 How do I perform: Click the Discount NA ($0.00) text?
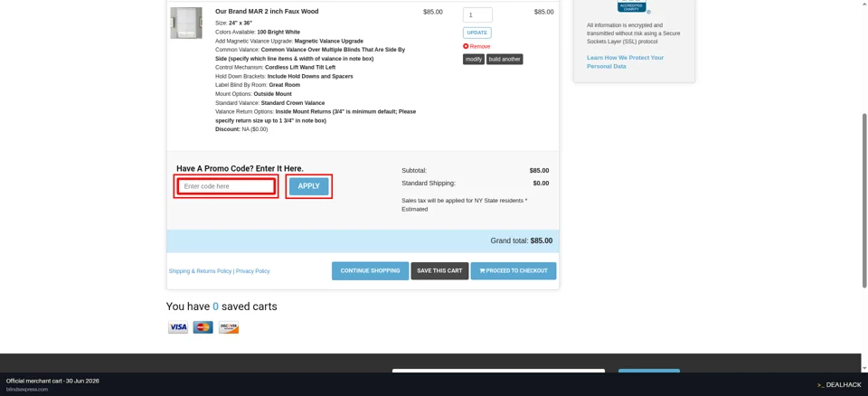(241, 129)
